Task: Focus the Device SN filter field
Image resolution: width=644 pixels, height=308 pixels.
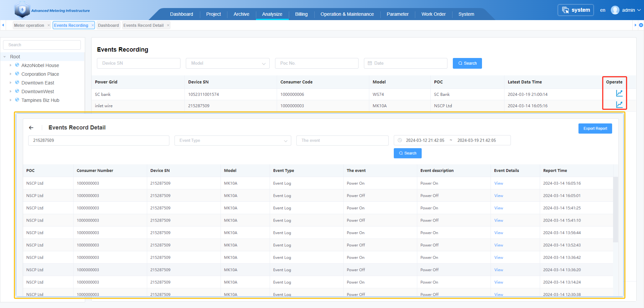Action: pyautogui.click(x=139, y=63)
